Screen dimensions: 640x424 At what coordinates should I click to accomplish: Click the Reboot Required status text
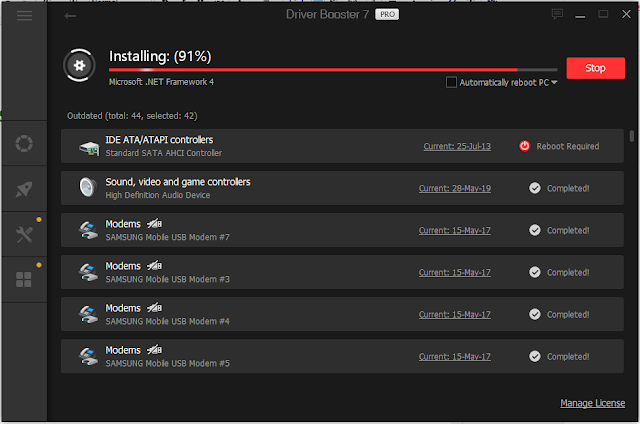(x=568, y=146)
